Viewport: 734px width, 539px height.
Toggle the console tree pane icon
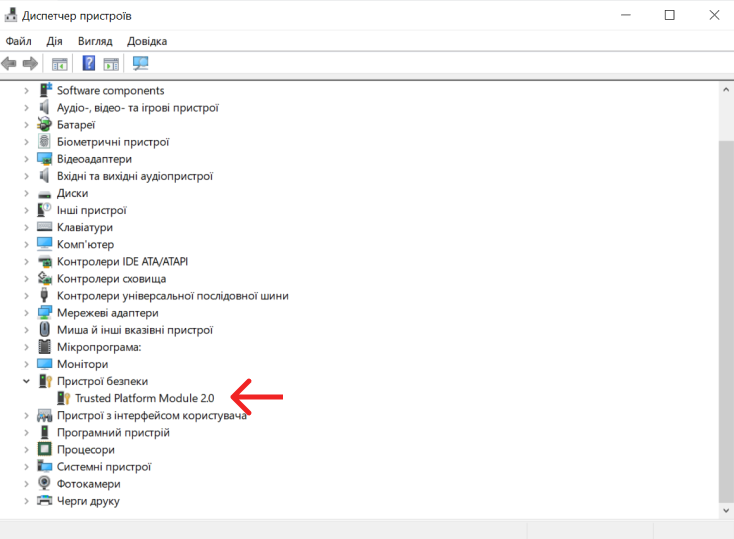[x=60, y=64]
